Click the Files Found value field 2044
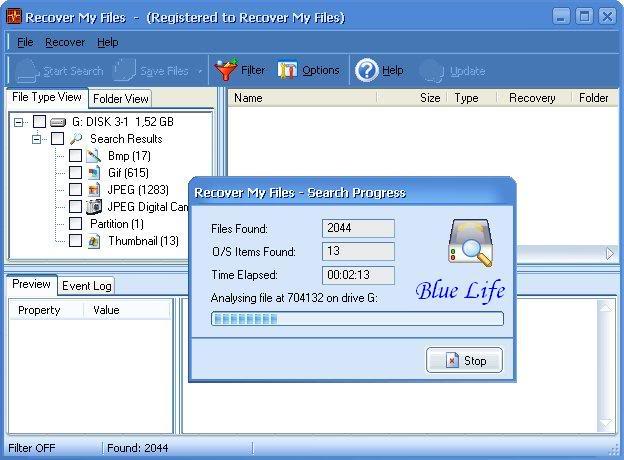 [358, 228]
